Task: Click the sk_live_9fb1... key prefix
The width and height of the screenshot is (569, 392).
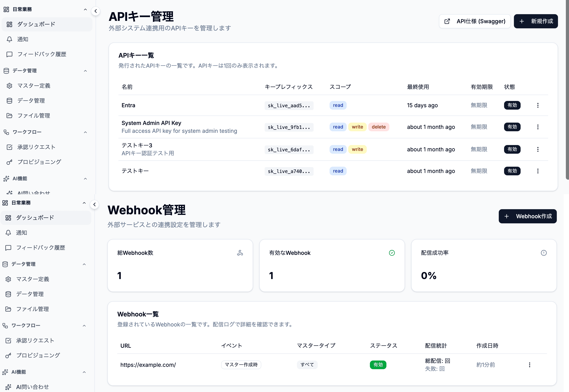Action: [x=289, y=127]
